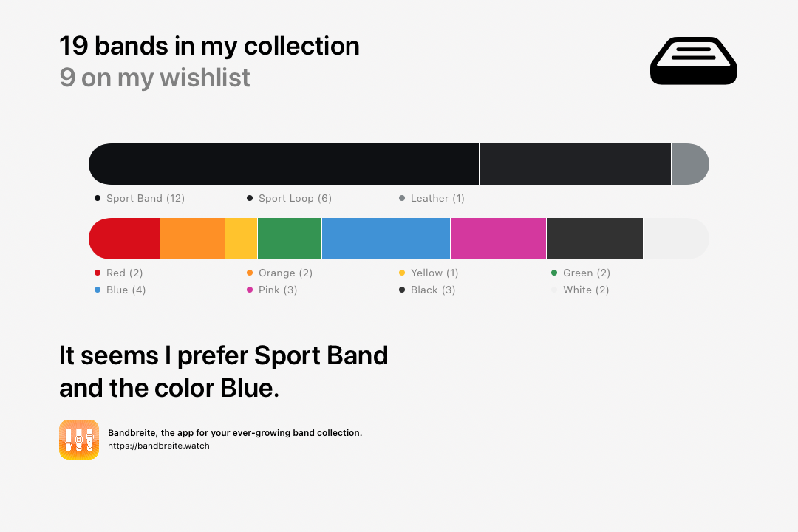This screenshot has width=798, height=532.
Task: Click the pink legend dot beside Pink (3)
Action: 250,290
